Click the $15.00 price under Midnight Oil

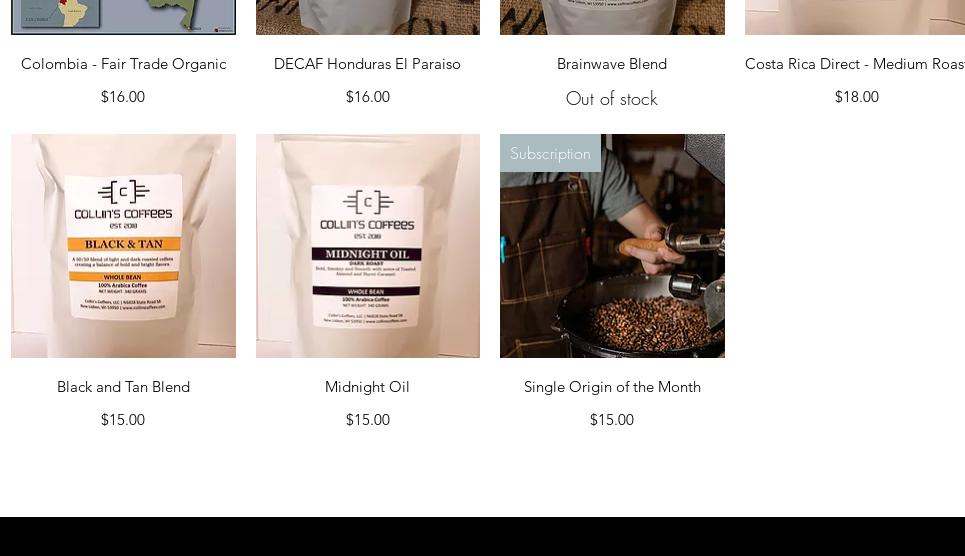pyautogui.click(x=368, y=420)
